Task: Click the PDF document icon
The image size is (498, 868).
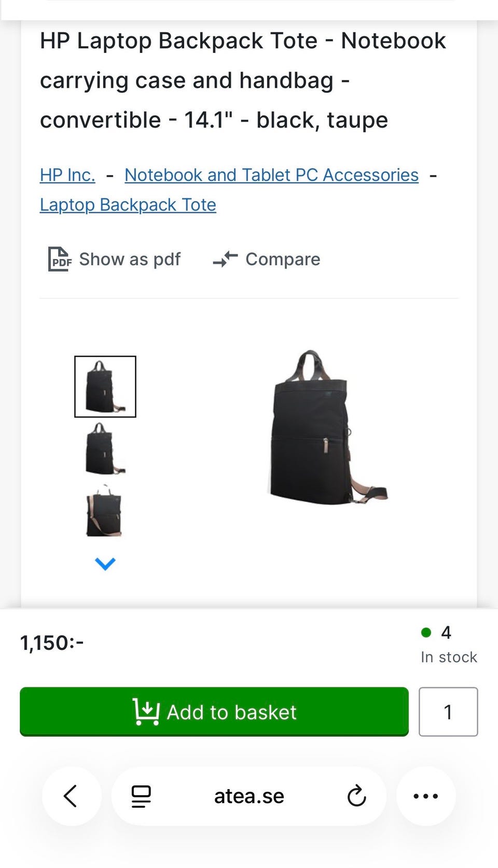Action: click(60, 259)
